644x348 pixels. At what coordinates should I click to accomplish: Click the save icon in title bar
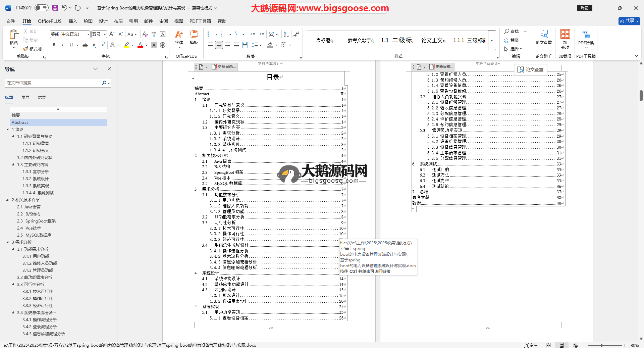click(55, 8)
